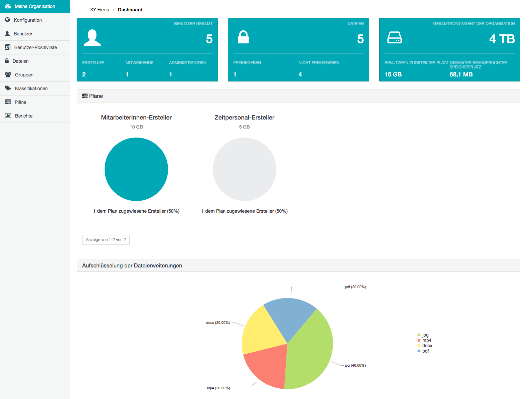Open the Meine Organisation menu item
The width and height of the screenshot is (532, 399).
pos(35,6)
